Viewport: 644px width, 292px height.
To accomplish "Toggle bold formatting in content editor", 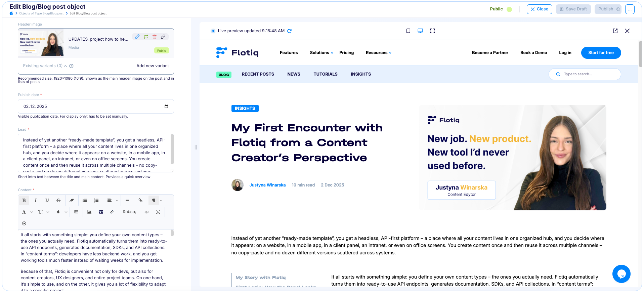I will point(24,201).
